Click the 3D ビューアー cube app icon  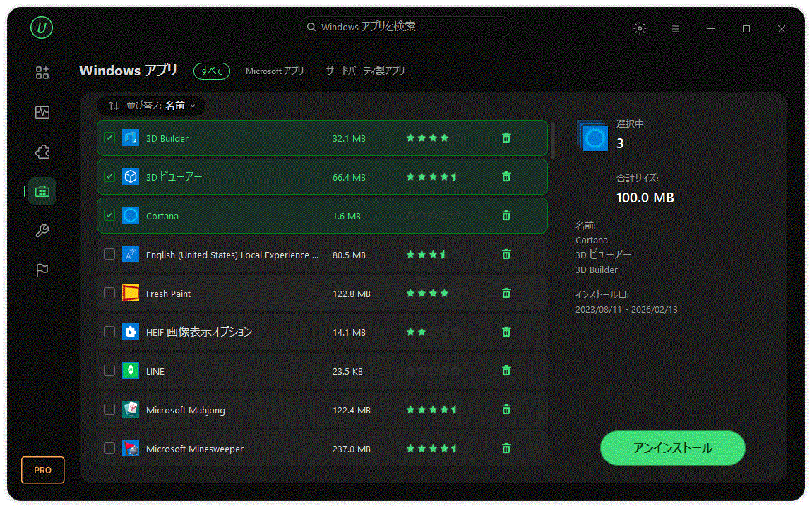[x=131, y=176]
